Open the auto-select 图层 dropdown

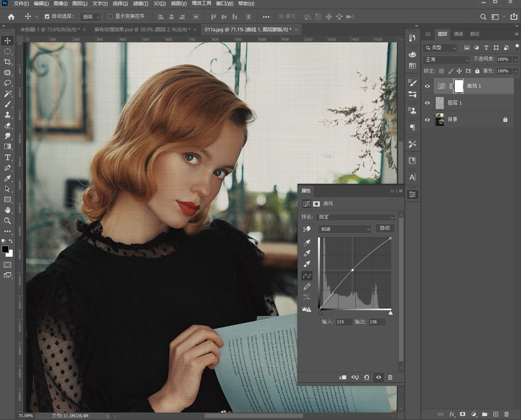[x=90, y=17]
